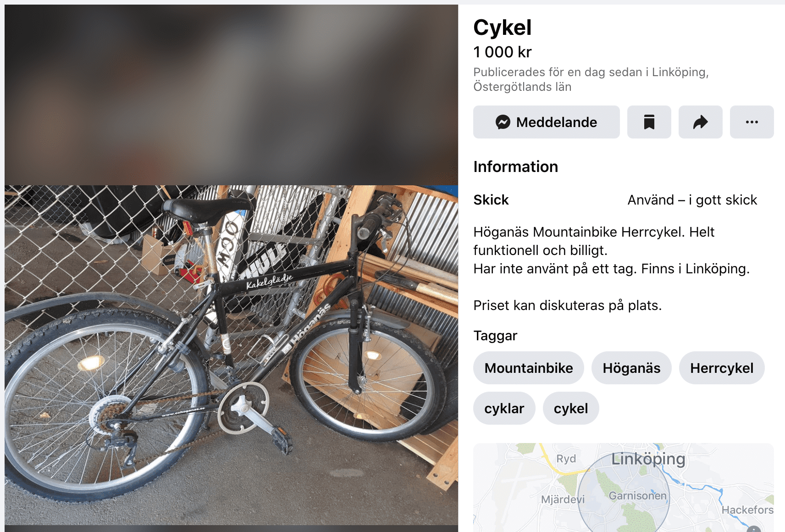Select the Mountainbike tag
This screenshot has height=532, width=785.
(x=528, y=368)
